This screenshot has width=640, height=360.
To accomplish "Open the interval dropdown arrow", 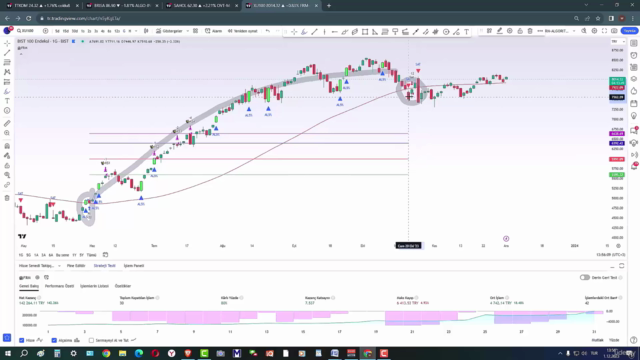I will pyautogui.click(x=136, y=31).
